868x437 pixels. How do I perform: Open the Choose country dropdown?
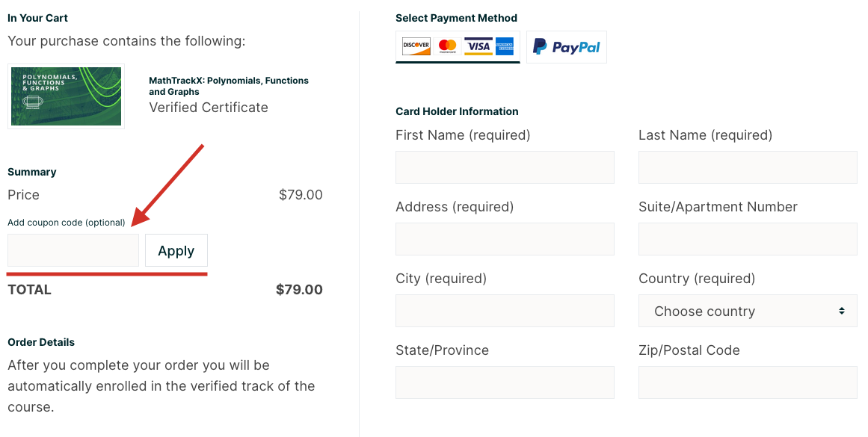coord(748,311)
